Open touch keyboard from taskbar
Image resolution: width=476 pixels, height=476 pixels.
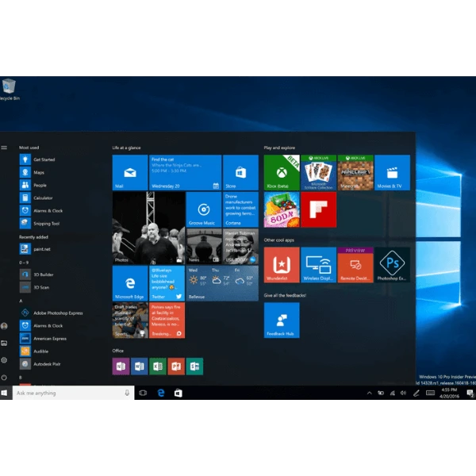tap(430, 393)
